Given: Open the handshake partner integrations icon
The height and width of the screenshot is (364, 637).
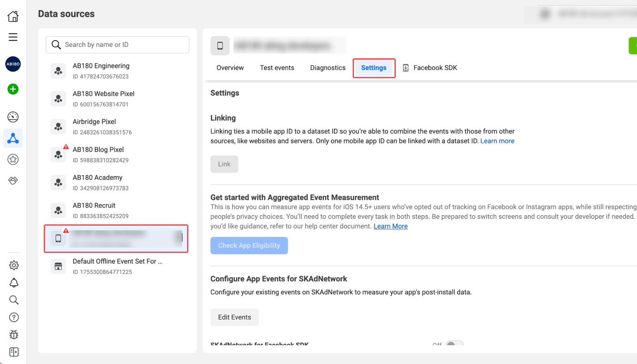Looking at the screenshot, I should pyautogui.click(x=13, y=181).
